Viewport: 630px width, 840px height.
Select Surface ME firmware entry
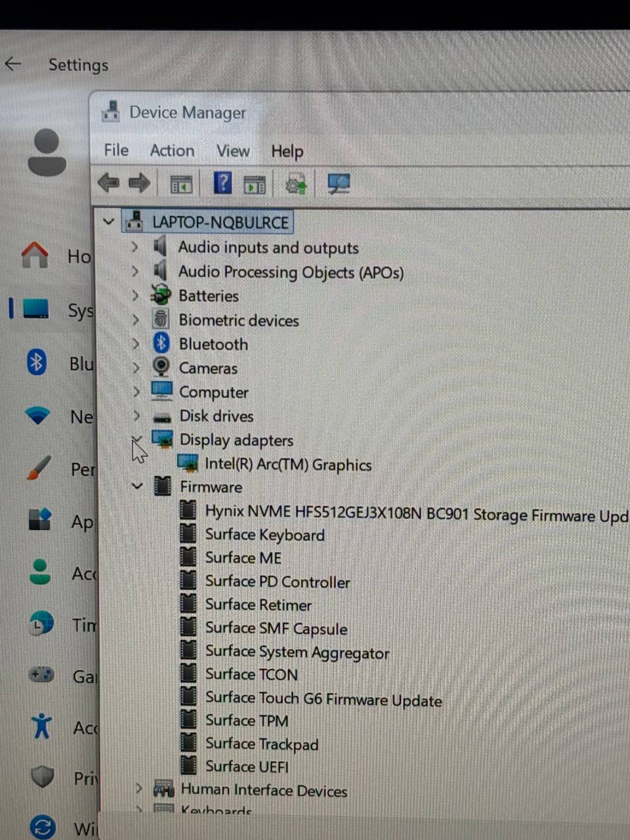click(243, 558)
